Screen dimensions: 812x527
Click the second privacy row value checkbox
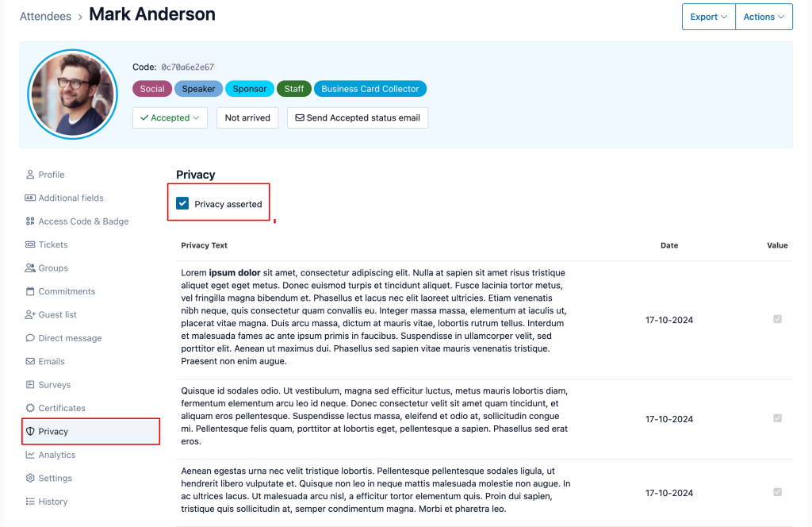tap(777, 418)
